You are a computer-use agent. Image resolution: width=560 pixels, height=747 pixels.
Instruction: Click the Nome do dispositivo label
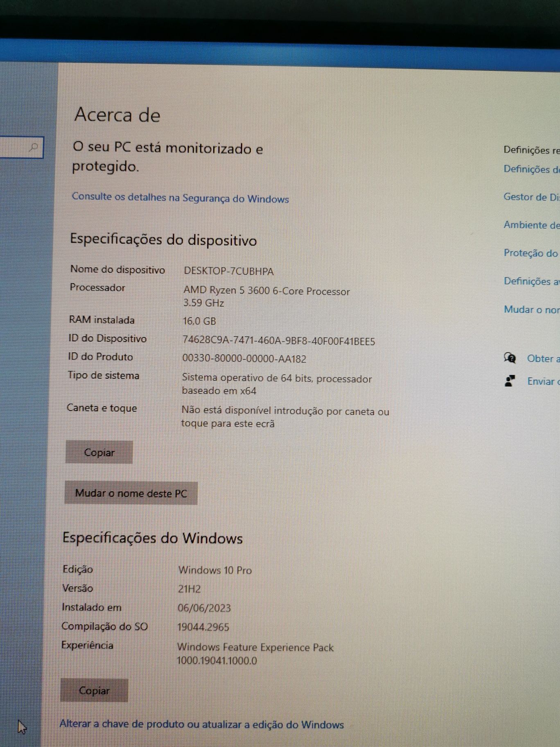point(117,269)
